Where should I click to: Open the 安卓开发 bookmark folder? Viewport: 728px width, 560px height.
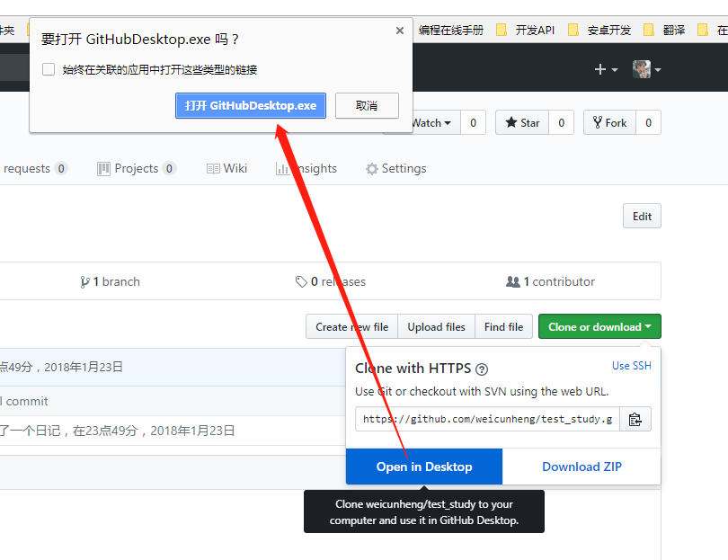(x=599, y=31)
